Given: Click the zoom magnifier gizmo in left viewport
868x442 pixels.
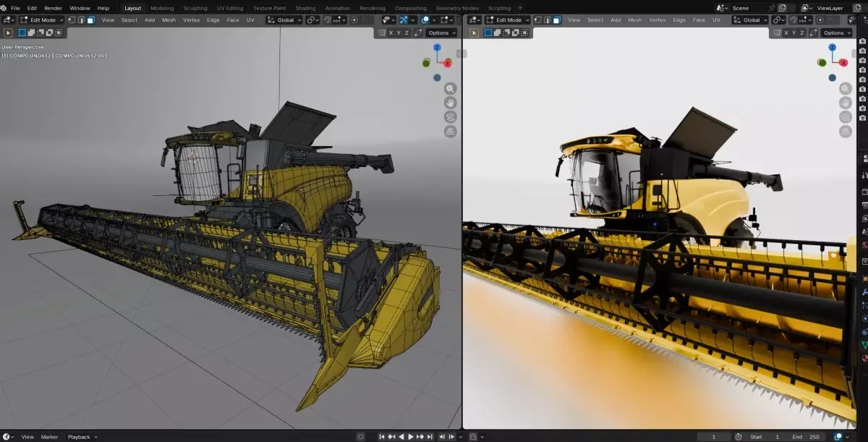Looking at the screenshot, I should coord(451,88).
